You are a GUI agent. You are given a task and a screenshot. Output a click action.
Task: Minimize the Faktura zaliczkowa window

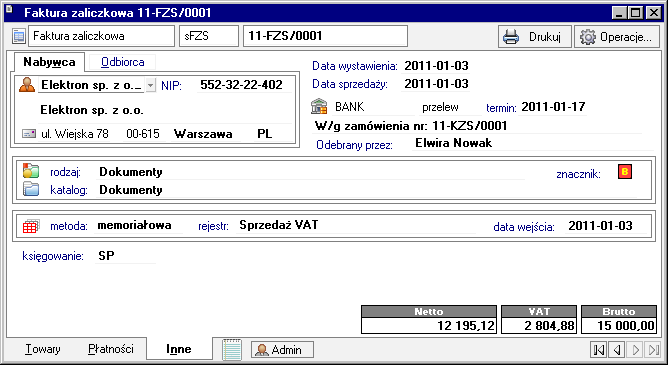point(619,13)
